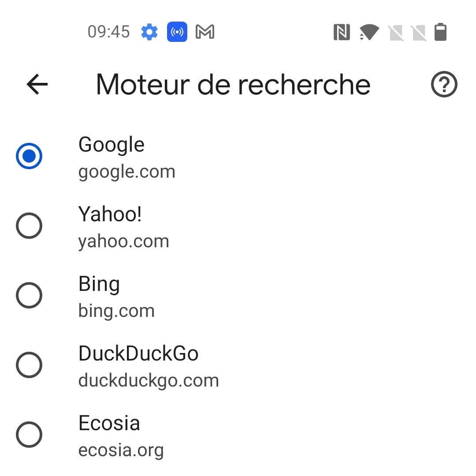Viewport: 476px width, 476px height.
Task: Tap the 09:45 clock in status bar
Action: pyautogui.click(x=108, y=32)
